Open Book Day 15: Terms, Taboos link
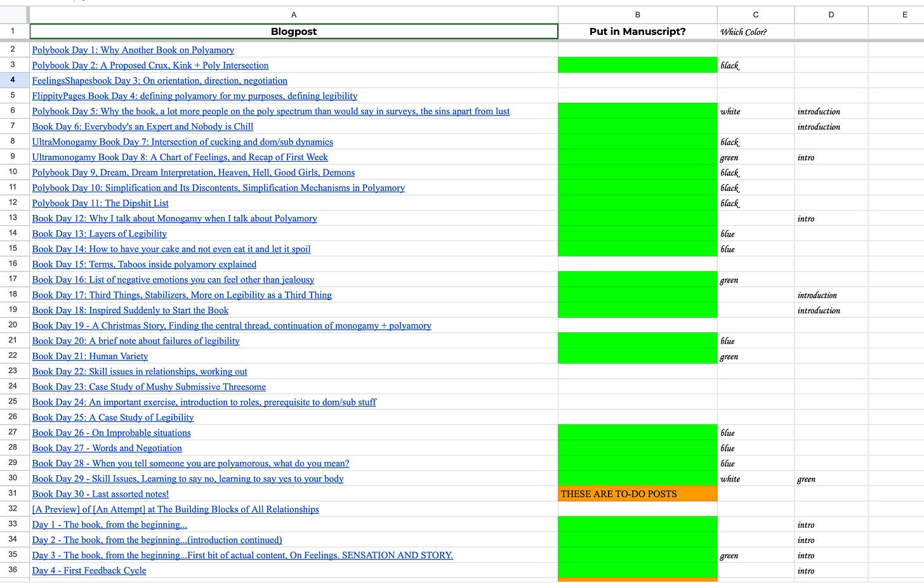 click(144, 264)
